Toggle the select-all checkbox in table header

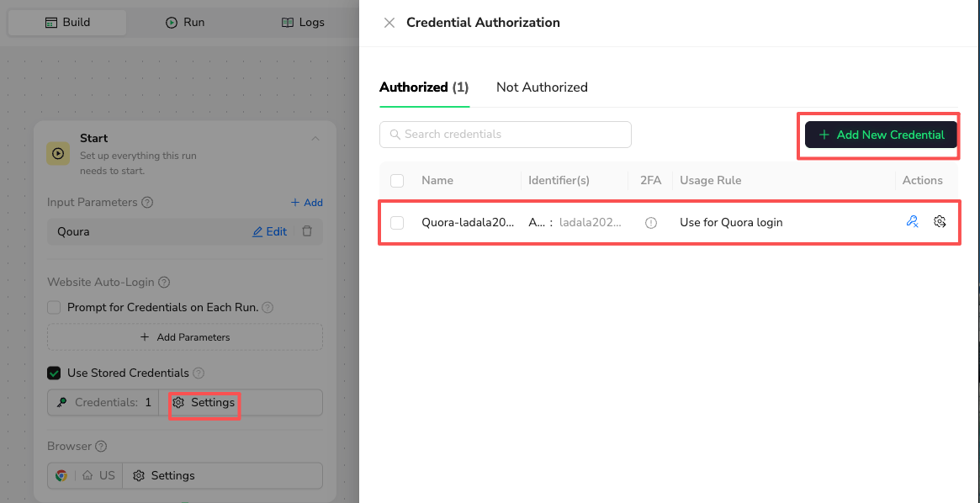(x=397, y=180)
